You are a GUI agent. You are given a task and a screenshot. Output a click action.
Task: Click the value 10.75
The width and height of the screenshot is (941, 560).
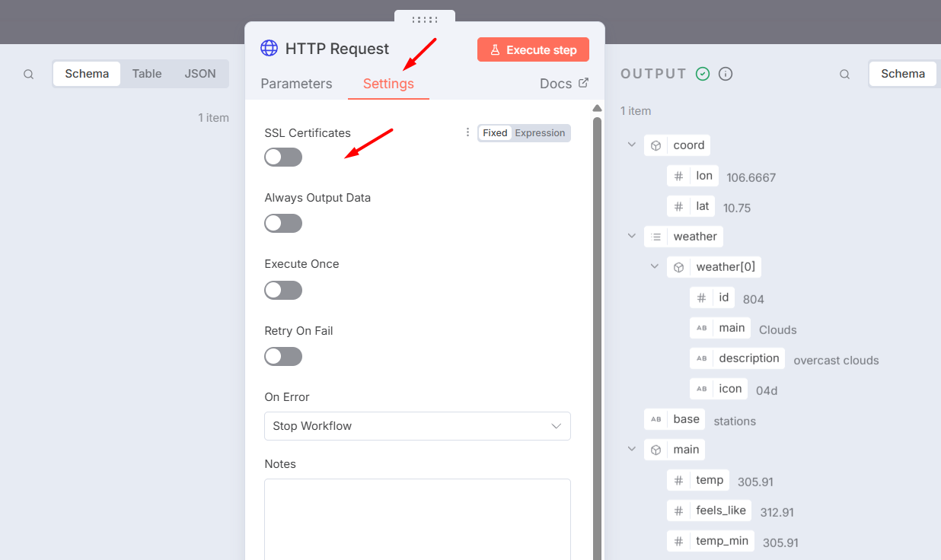click(x=737, y=208)
